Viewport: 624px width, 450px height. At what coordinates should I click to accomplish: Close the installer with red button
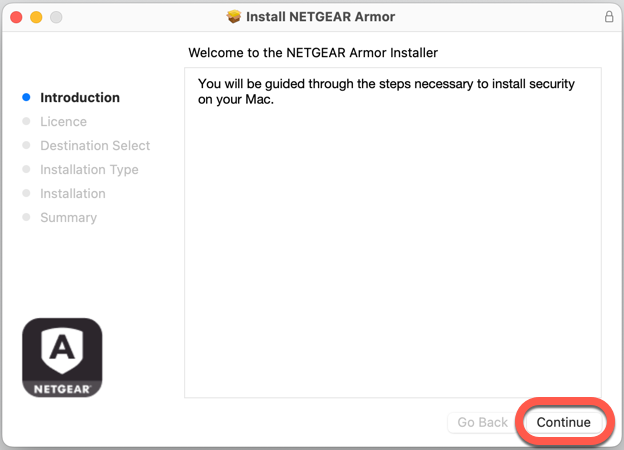point(16,17)
